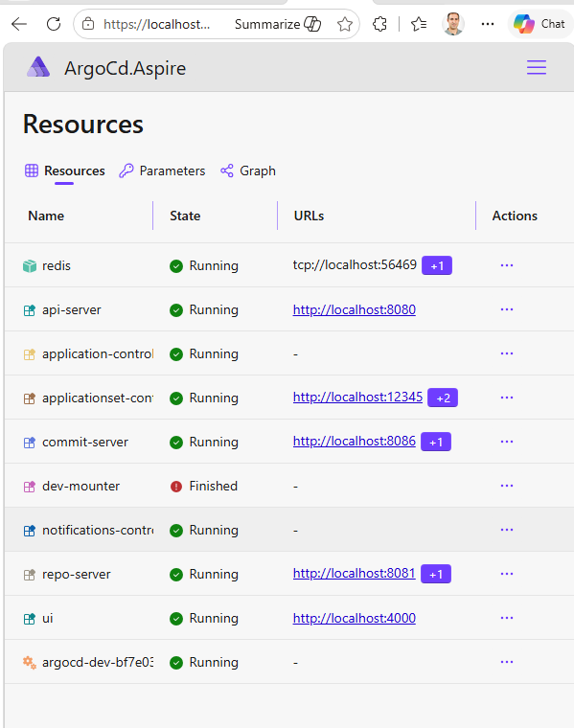The height and width of the screenshot is (728, 574).
Task: Open the http://localhost:8086 link
Action: pyautogui.click(x=355, y=441)
